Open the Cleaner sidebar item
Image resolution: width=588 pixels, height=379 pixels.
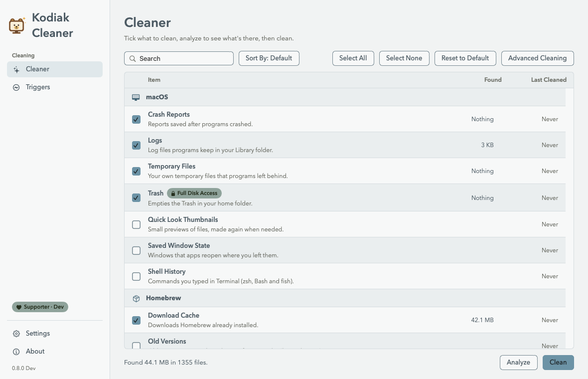(x=55, y=69)
